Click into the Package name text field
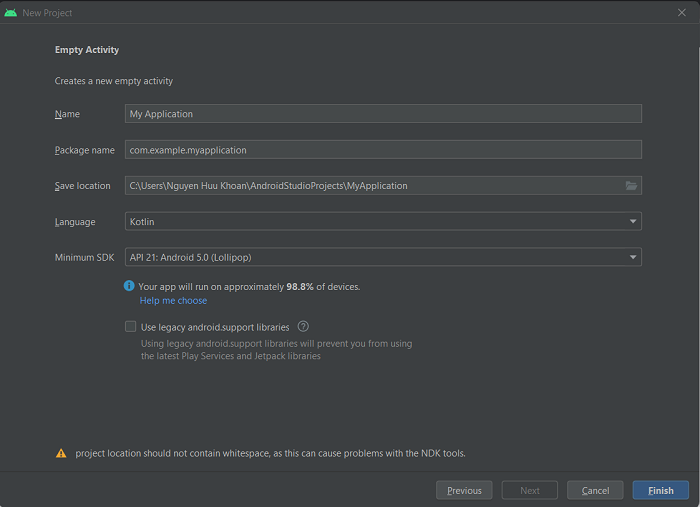The image size is (700, 507). tap(383, 150)
